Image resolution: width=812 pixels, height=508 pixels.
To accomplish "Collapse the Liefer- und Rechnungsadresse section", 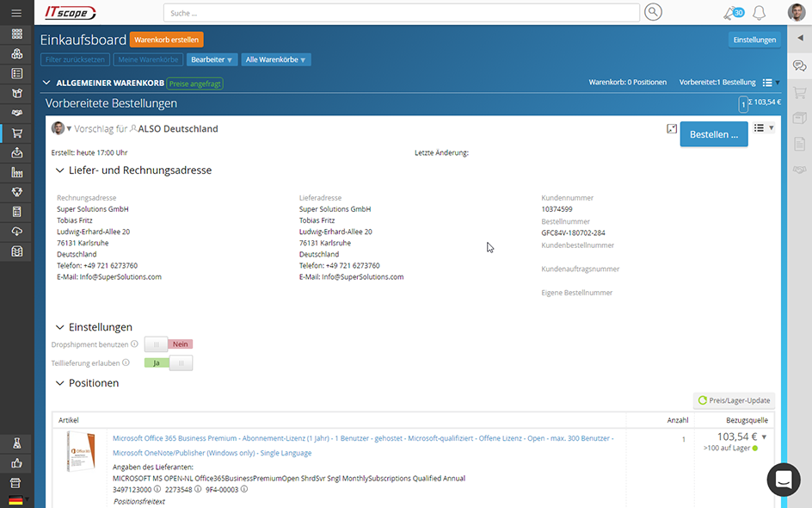I will pyautogui.click(x=60, y=170).
